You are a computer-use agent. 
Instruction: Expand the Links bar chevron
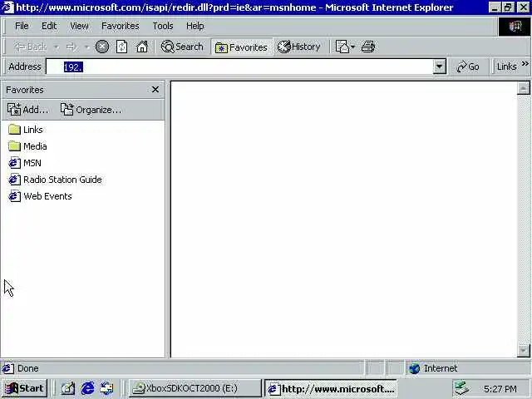point(525,64)
